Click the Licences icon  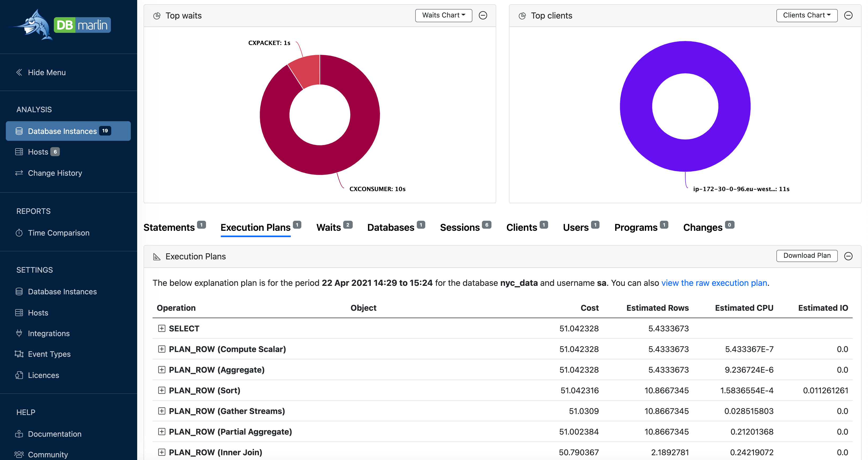[x=19, y=375]
